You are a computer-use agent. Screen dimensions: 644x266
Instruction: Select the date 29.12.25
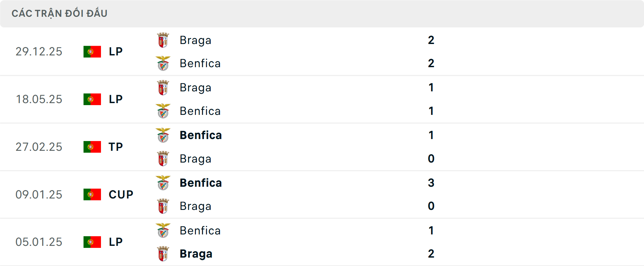pyautogui.click(x=39, y=51)
